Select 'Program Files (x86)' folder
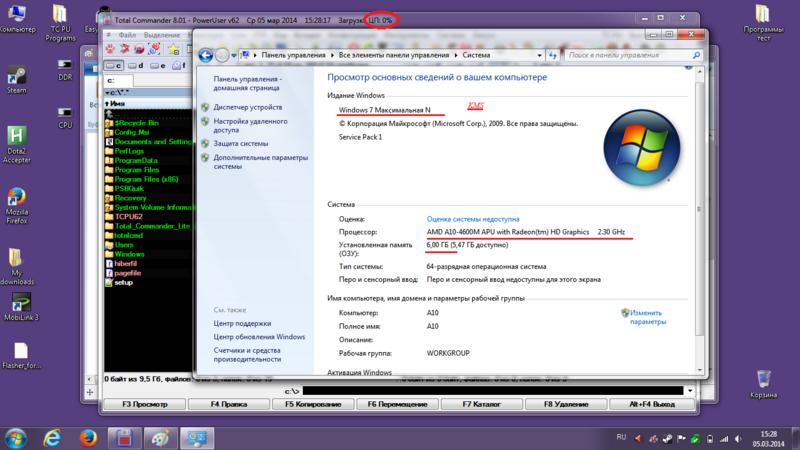 tap(146, 179)
